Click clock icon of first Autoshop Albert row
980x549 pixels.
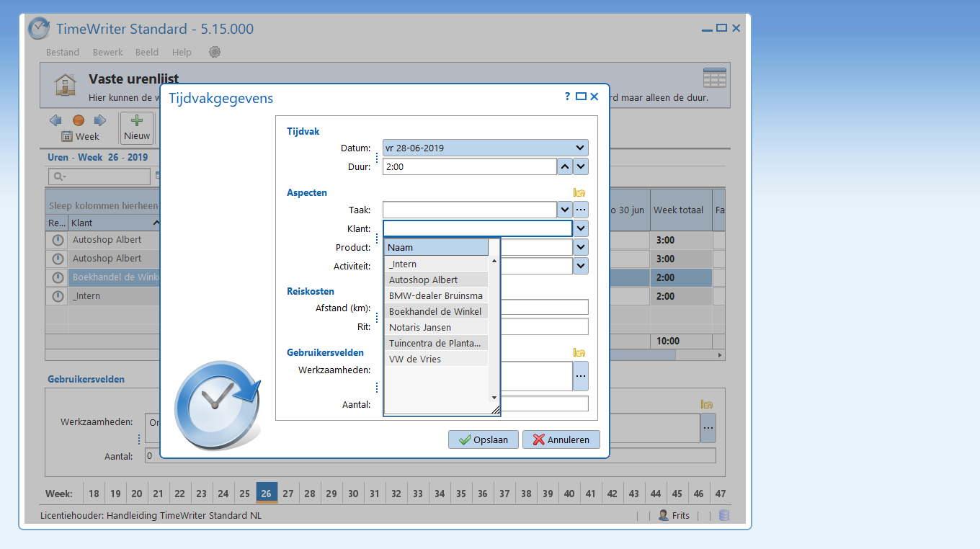[58, 240]
